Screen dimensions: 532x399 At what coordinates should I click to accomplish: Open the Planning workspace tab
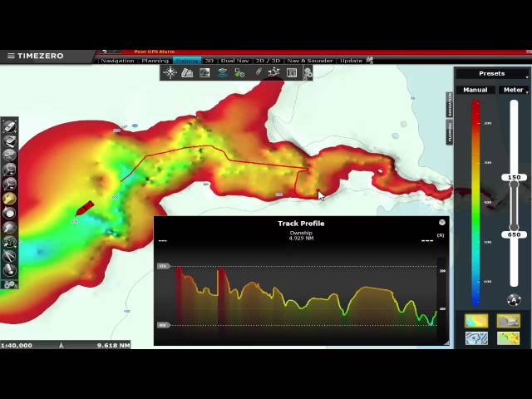pyautogui.click(x=155, y=61)
